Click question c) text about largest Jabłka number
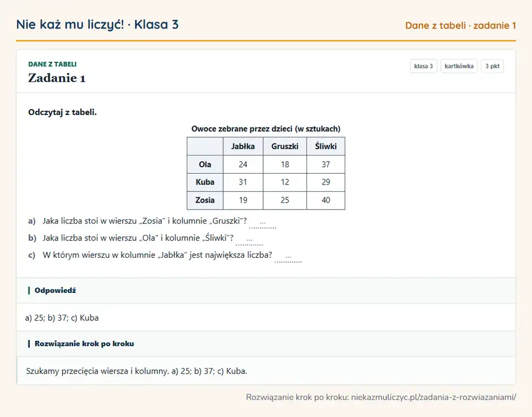 (157, 255)
